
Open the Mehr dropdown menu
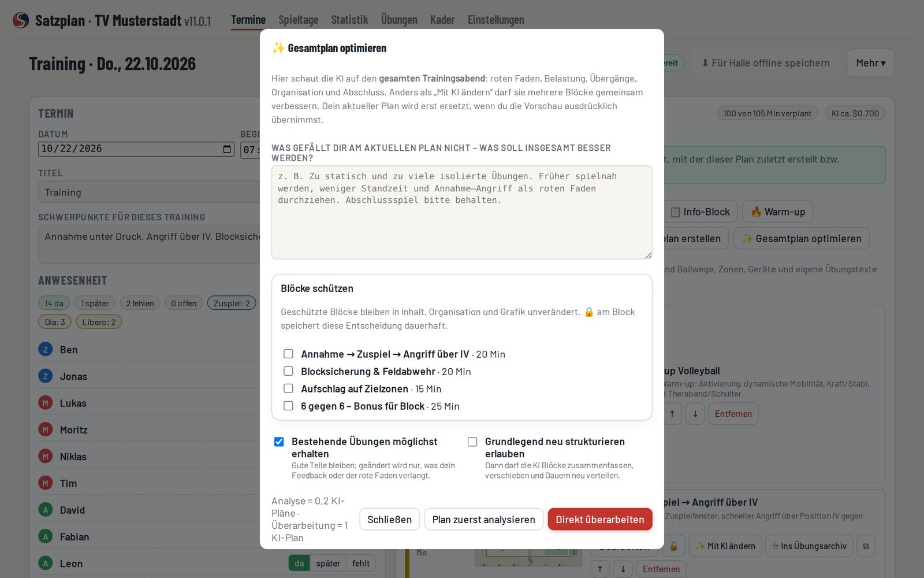pos(871,63)
